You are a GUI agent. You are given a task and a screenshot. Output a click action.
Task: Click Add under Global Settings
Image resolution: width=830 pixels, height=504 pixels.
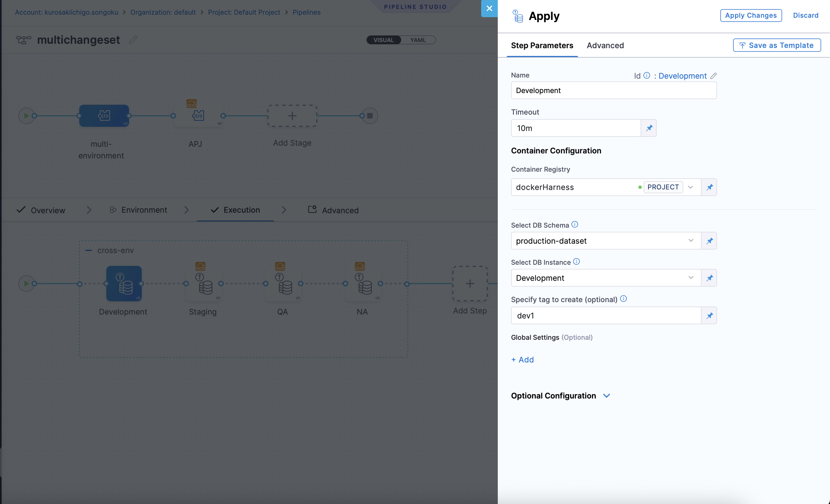click(522, 359)
